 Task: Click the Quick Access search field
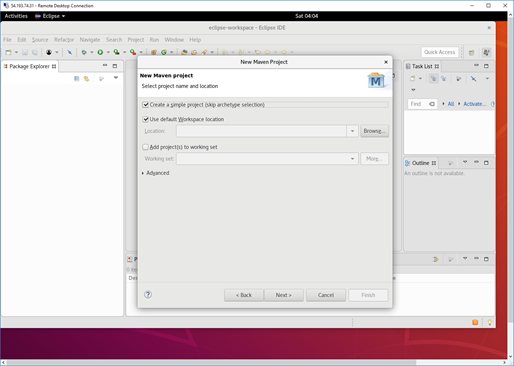point(440,52)
